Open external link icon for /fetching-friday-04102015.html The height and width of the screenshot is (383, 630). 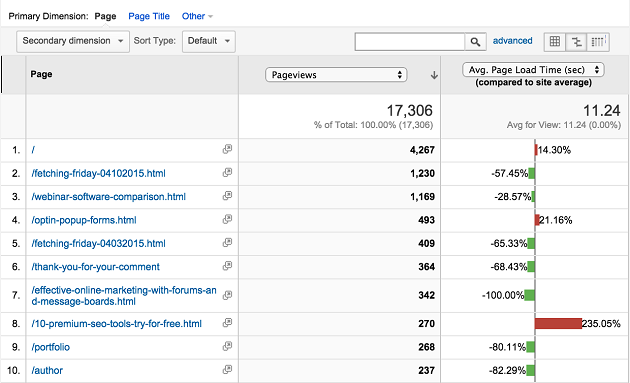click(x=227, y=172)
